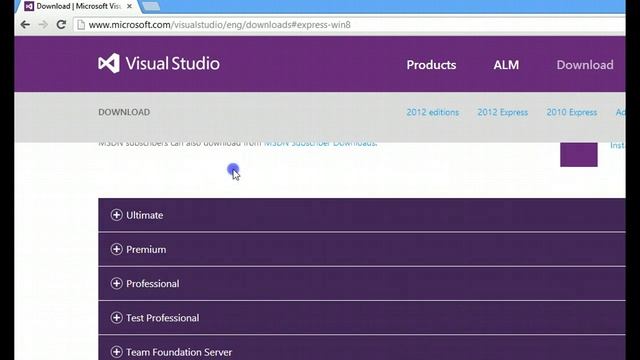Click the browser back arrow

point(25,24)
